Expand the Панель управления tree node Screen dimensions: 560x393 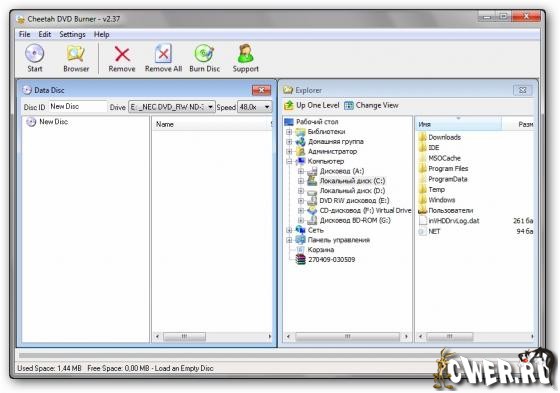point(289,240)
